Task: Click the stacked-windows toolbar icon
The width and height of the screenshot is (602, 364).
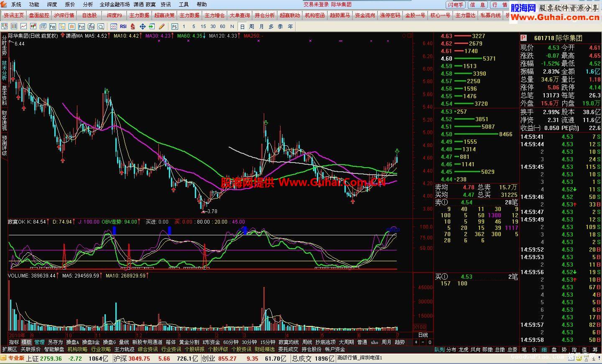Action: [x=43, y=26]
